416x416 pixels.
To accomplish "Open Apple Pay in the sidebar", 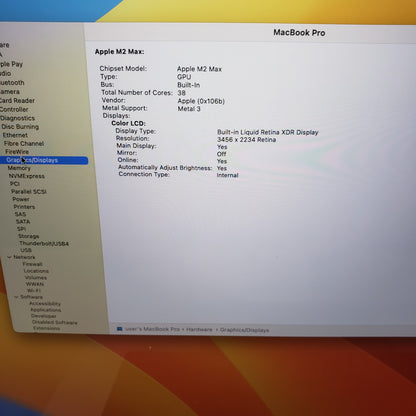I will point(11,64).
